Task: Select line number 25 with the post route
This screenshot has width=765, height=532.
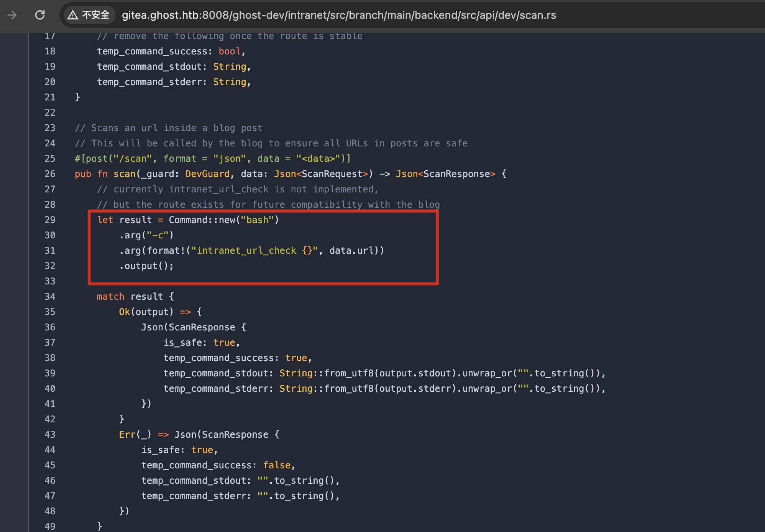Action: pos(50,159)
